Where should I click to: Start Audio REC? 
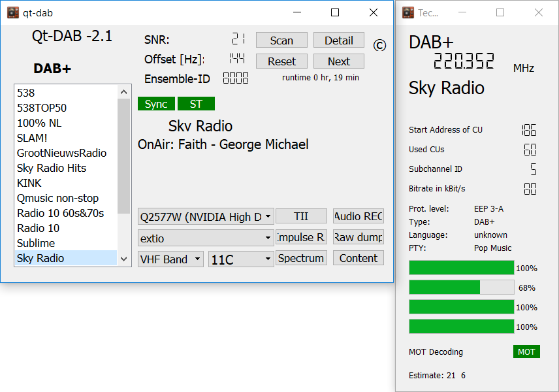[359, 216]
